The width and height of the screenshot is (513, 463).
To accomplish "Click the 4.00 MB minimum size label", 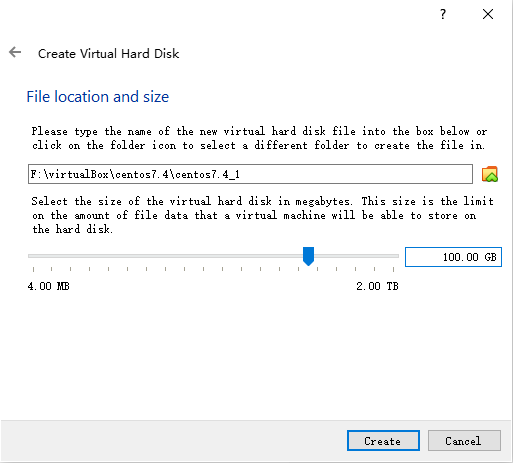I will point(49,286).
